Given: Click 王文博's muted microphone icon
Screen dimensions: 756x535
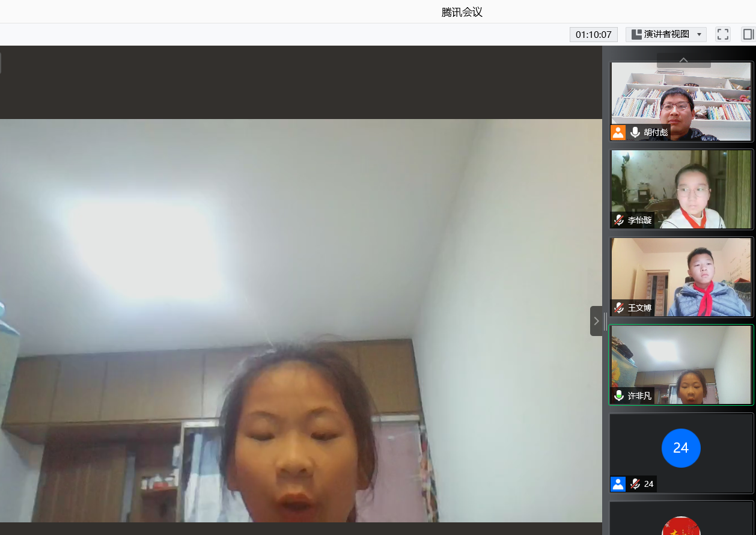Looking at the screenshot, I should [x=619, y=308].
